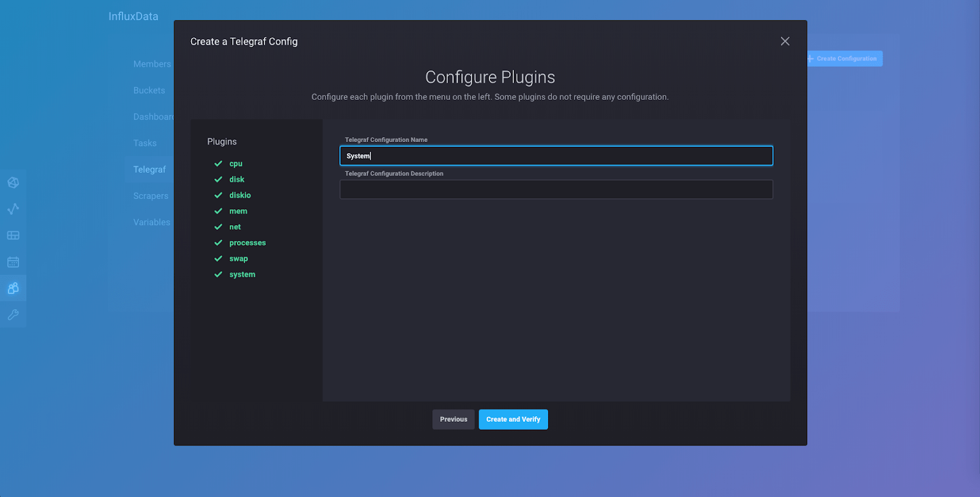
Task: Switch to the Buckets tab in background
Action: [149, 91]
